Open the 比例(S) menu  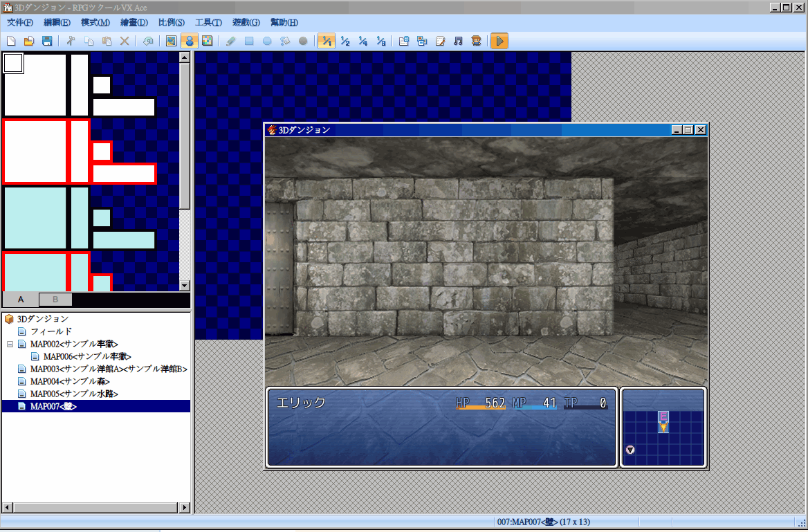click(172, 23)
